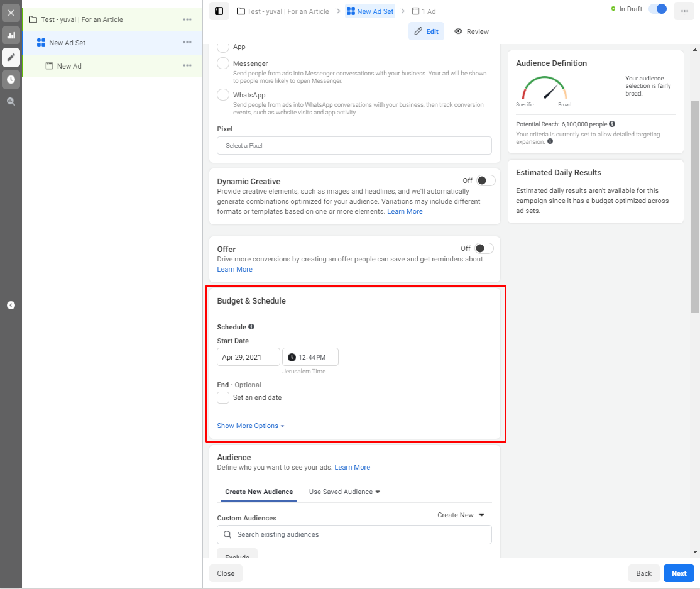This screenshot has height=589, width=700.
Task: Collapse the left panel with the arrow circle
Action: coord(11,306)
